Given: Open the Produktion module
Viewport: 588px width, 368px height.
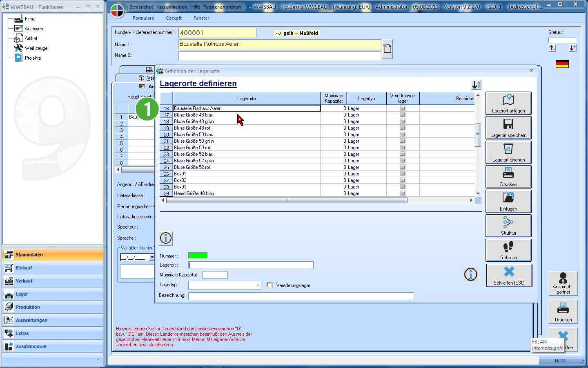Looking at the screenshot, I should [x=52, y=307].
